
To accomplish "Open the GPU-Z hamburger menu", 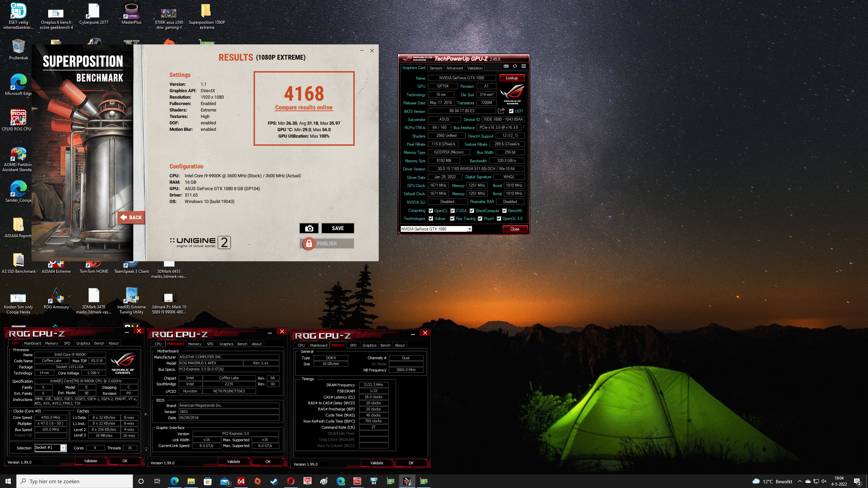I will pyautogui.click(x=524, y=66).
